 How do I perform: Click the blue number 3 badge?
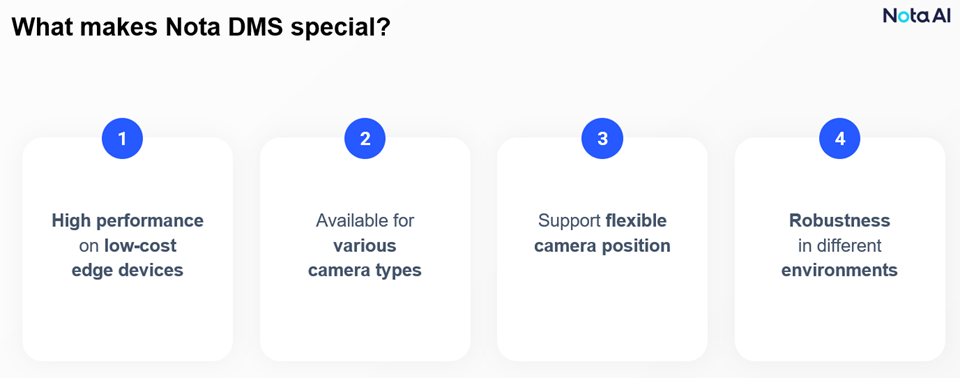click(602, 138)
